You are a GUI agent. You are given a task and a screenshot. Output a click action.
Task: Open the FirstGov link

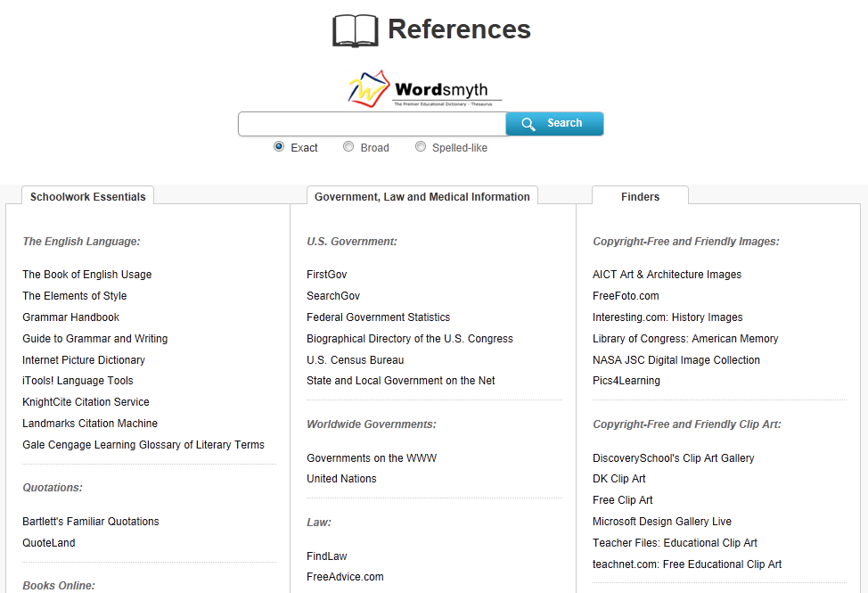(x=326, y=275)
